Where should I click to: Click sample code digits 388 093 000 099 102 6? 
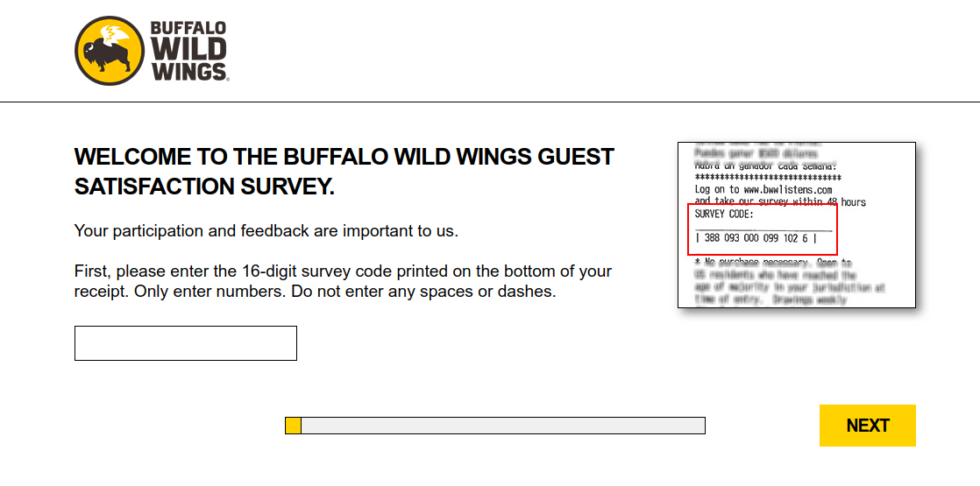pos(756,238)
